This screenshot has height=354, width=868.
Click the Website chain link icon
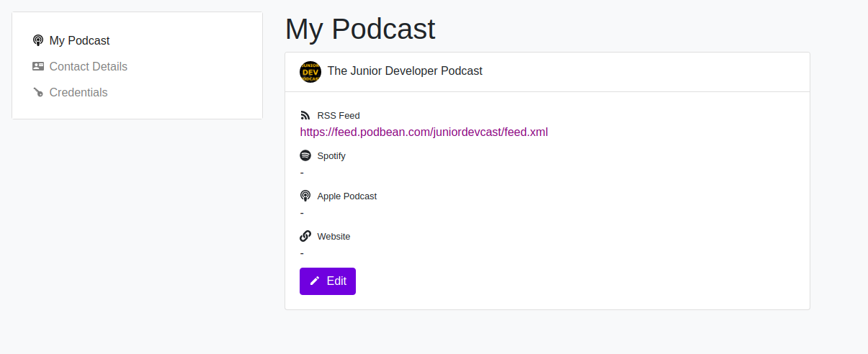305,236
